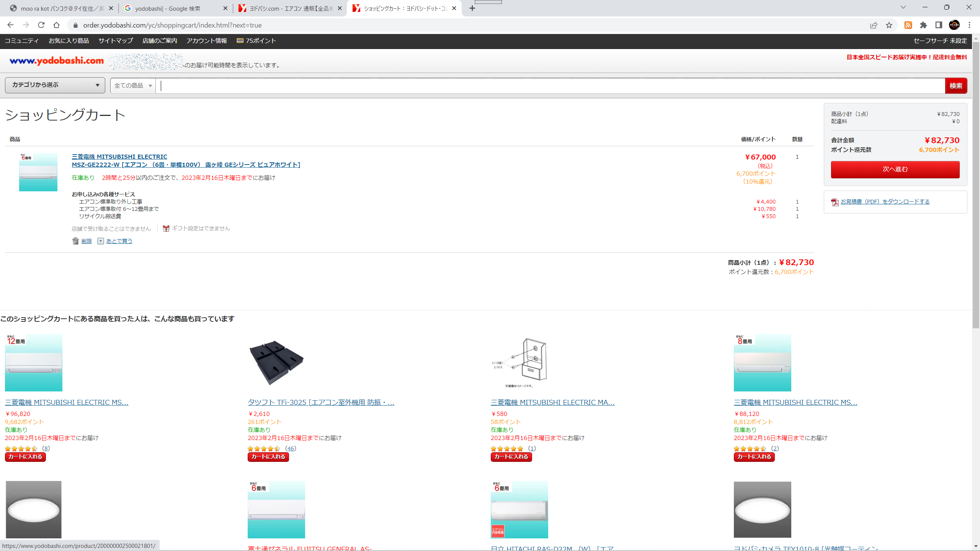Expand the カテゴリから選ぶ dropdown
This screenshot has width=980, height=551.
[x=55, y=85]
